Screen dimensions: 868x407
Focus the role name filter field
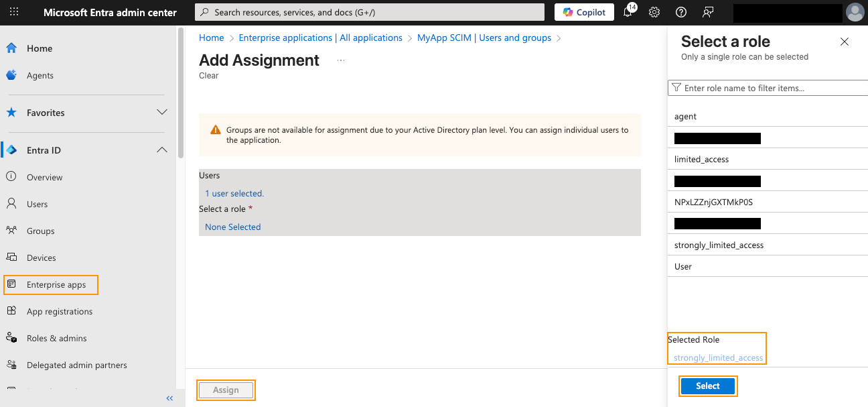click(x=768, y=88)
